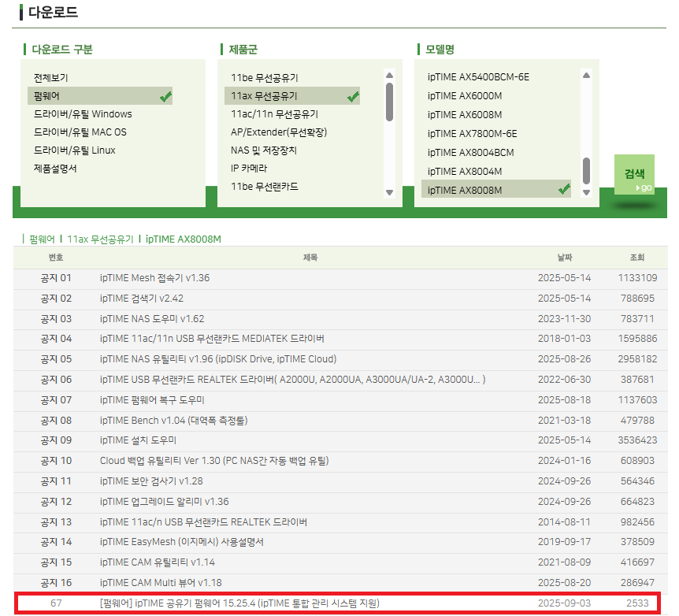Click the up arrow on the 모델명 scrollbar
Image resolution: width=679 pixels, height=616 pixels.
point(584,76)
